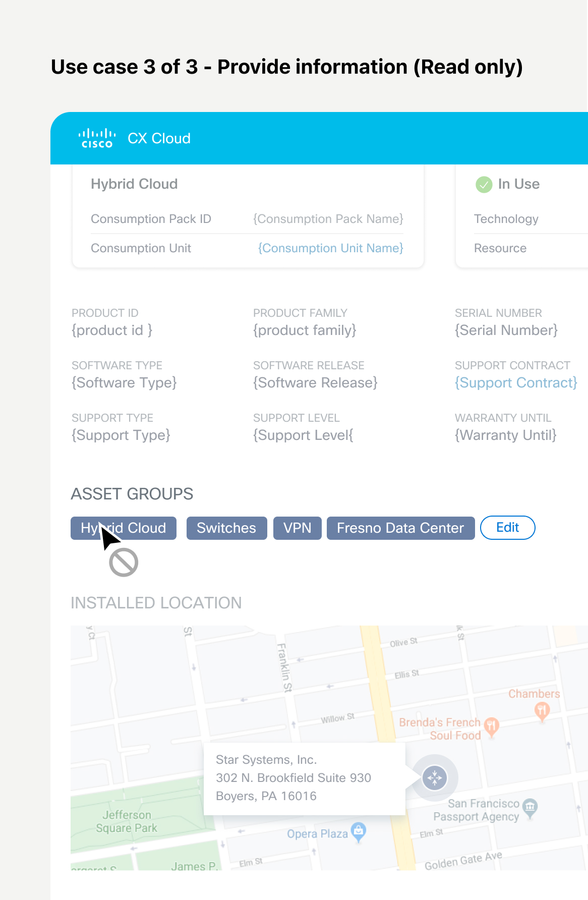Select the Fresno Data Center tag

click(x=400, y=528)
